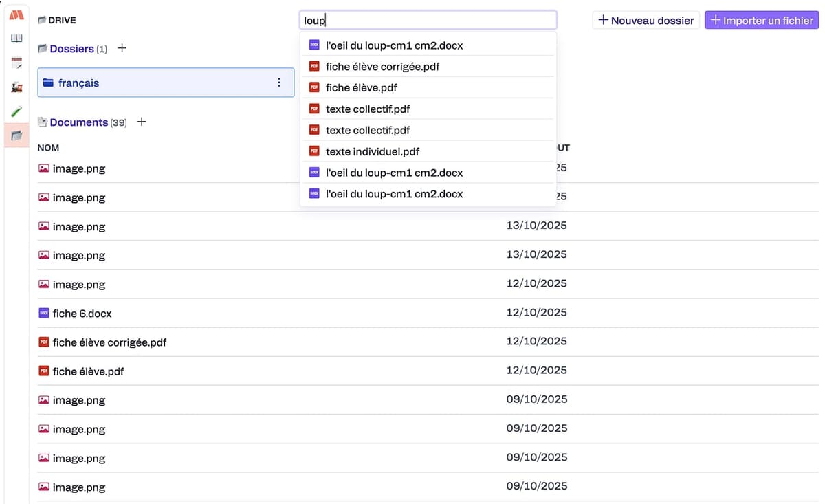Image resolution: width=825 pixels, height=504 pixels.
Task: Open the open-book icon in sidebar
Action: click(16, 39)
